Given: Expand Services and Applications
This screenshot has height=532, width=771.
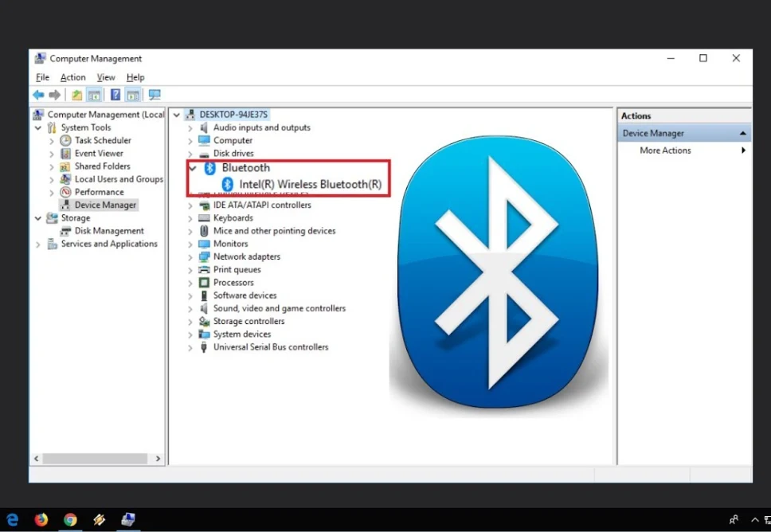Looking at the screenshot, I should [38, 244].
